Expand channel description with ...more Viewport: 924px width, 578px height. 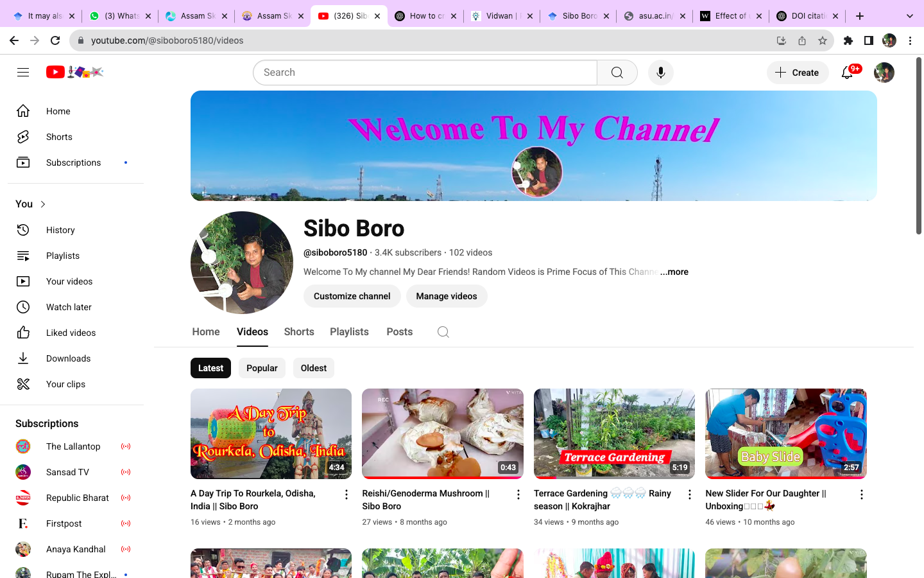674,272
